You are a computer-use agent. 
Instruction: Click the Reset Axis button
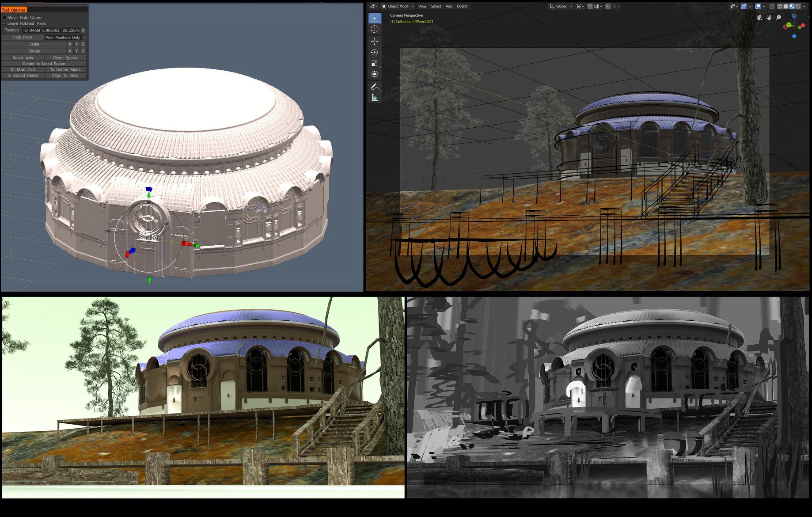click(x=23, y=58)
